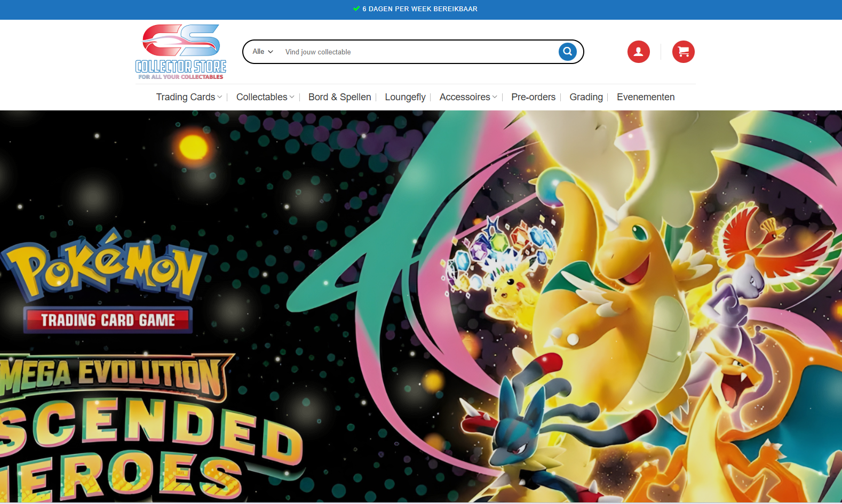This screenshot has height=504, width=842.
Task: Focus the 'Vind jouw collectable' search field
Action: point(416,52)
